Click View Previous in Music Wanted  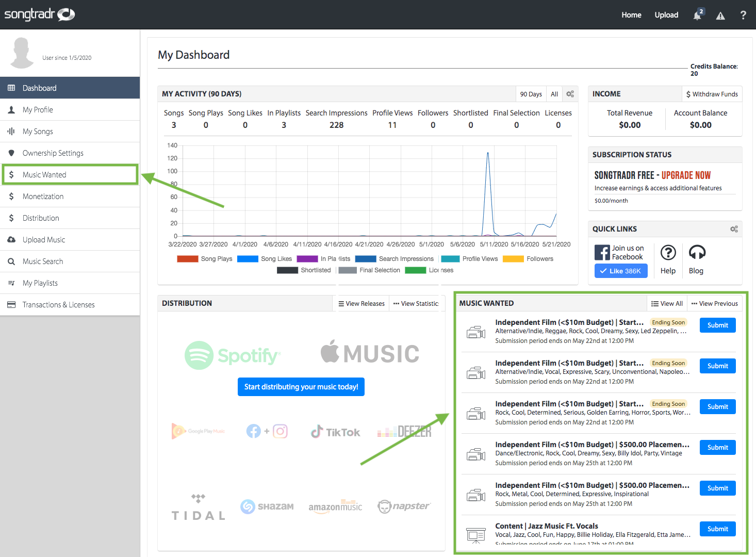[715, 304]
